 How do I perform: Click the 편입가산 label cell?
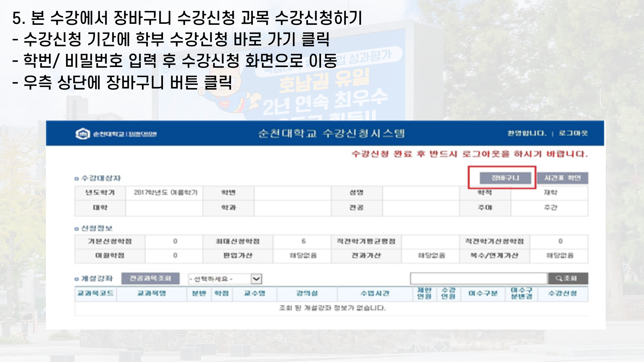click(238, 256)
